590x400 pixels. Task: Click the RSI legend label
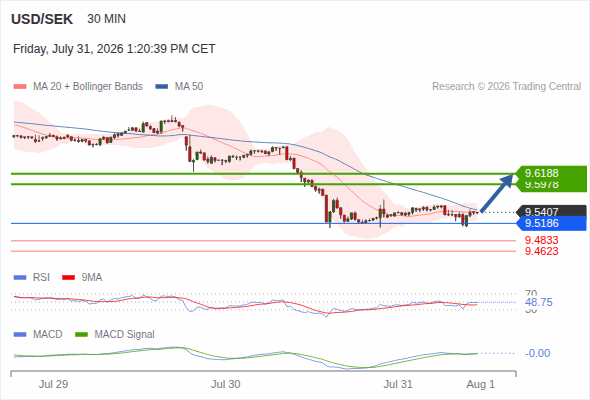pos(41,278)
